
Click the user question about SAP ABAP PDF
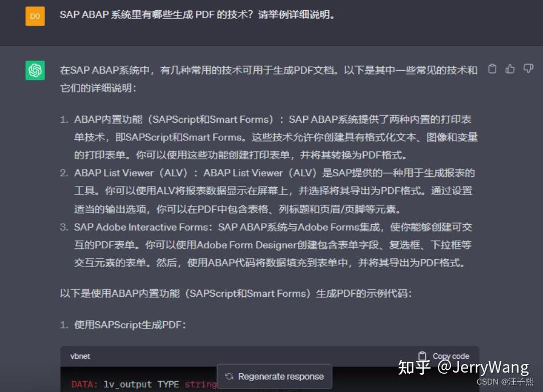pyautogui.click(x=197, y=14)
